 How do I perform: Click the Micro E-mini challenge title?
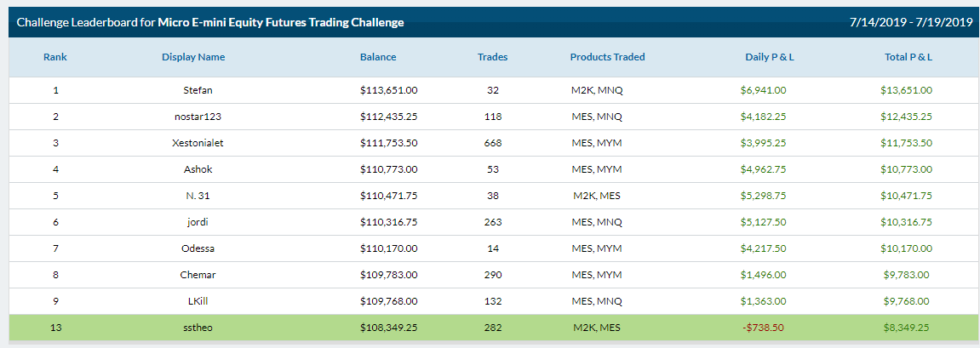(281, 22)
